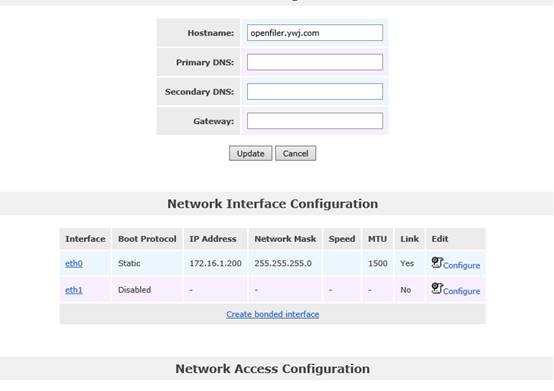Click the configure icon for eth1
This screenshot has height=391, width=554.
point(437,288)
